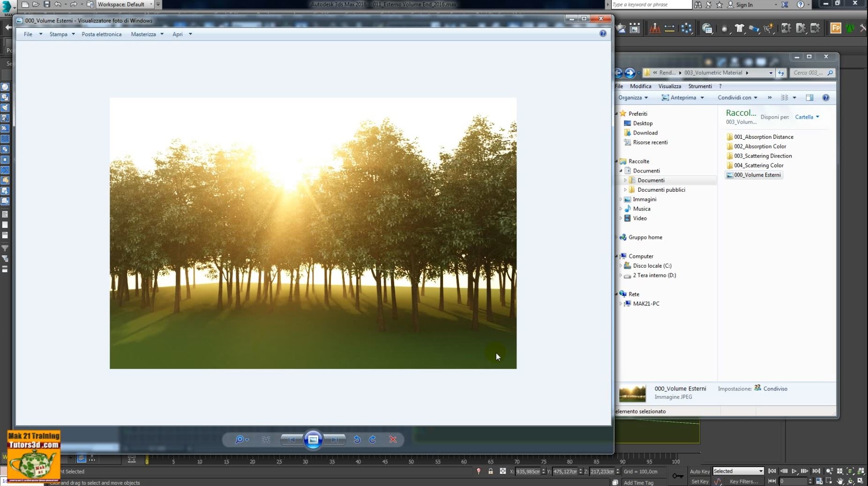Click the Key Filters button
868x486 pixels.
(x=744, y=481)
